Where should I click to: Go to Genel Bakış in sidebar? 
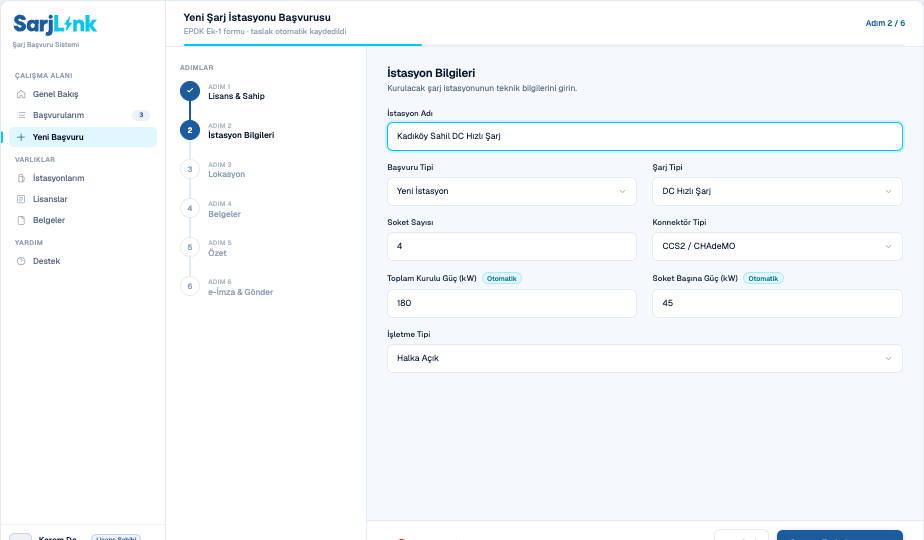(x=83, y=94)
